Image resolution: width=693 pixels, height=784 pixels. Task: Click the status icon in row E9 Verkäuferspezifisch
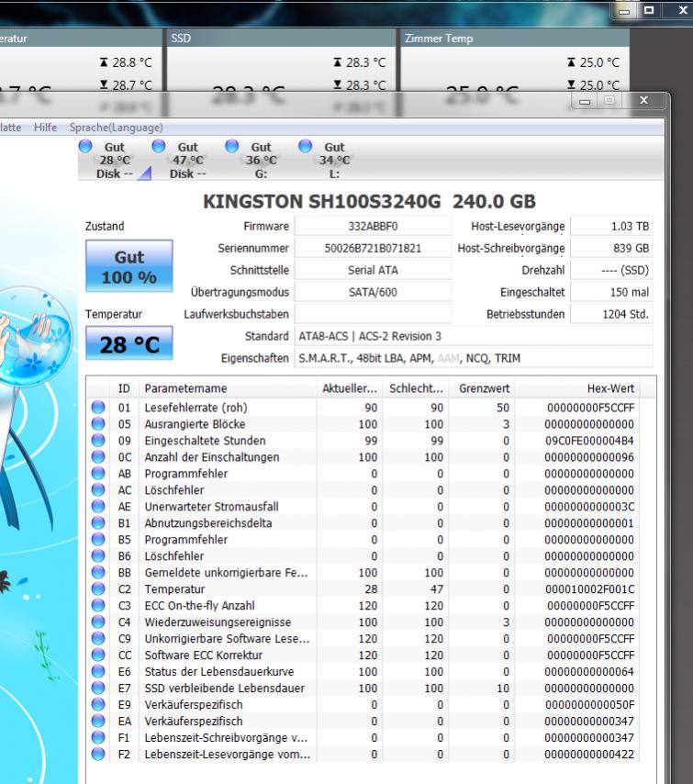pos(98,704)
